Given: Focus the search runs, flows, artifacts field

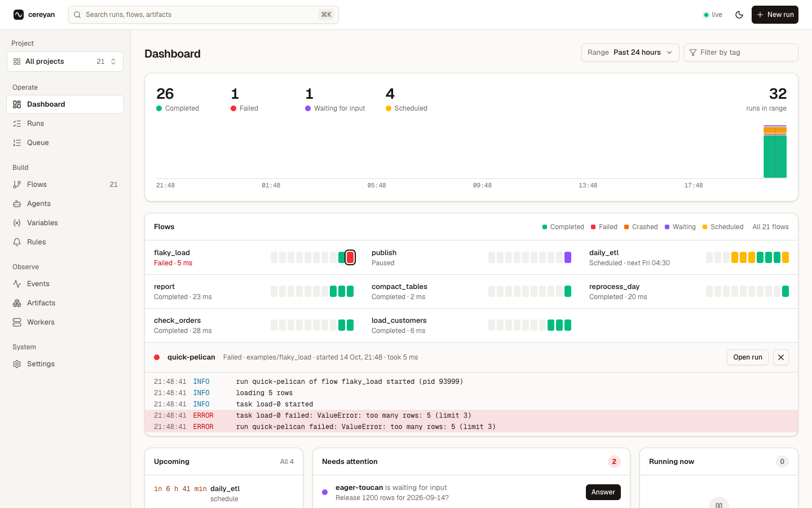Looking at the screenshot, I should tap(204, 15).
